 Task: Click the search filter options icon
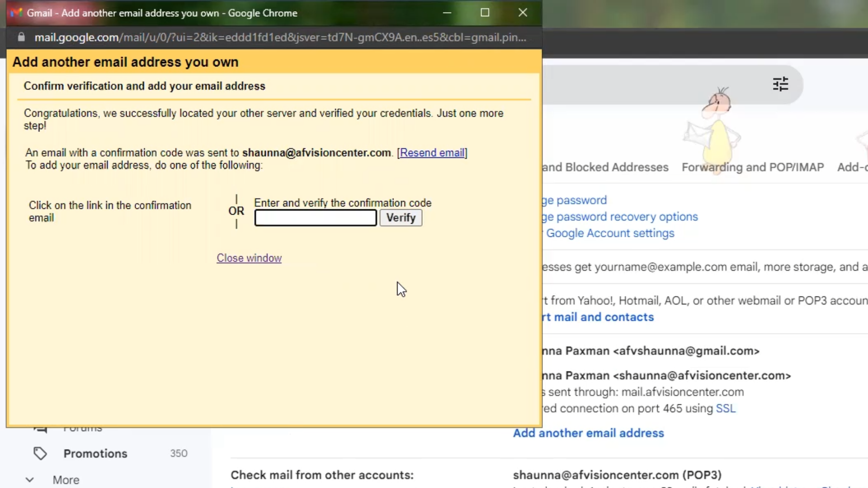[780, 84]
